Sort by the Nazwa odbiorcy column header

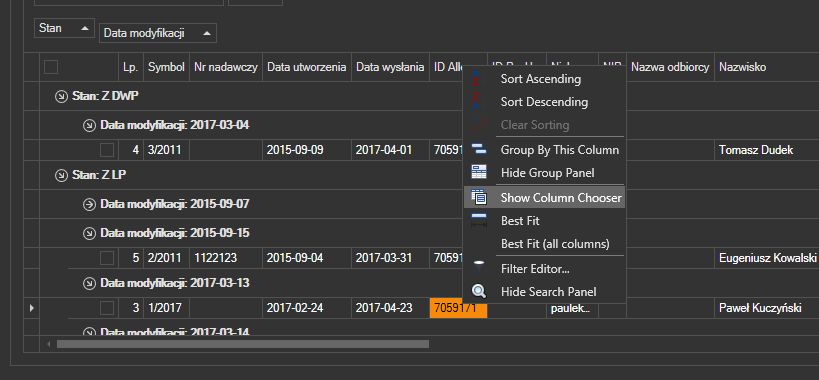[x=670, y=67]
